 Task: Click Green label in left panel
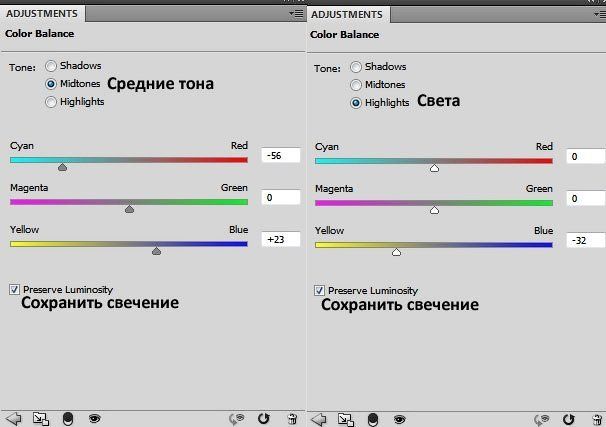[234, 188]
